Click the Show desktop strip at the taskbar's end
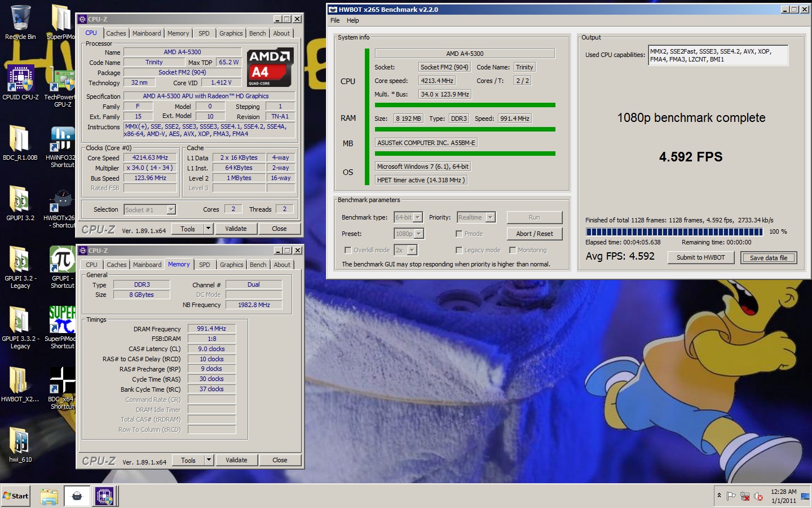Screen dimensions: 812x508 click(805, 496)
